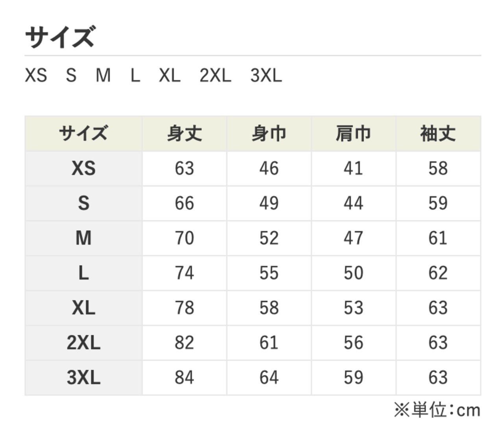Click the 肩巾 value 50 for L
The width and height of the screenshot is (504, 439).
coord(354,273)
